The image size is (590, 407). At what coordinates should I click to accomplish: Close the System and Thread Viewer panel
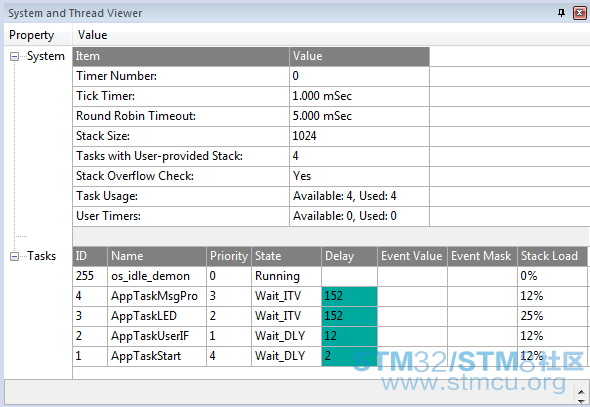pos(580,13)
